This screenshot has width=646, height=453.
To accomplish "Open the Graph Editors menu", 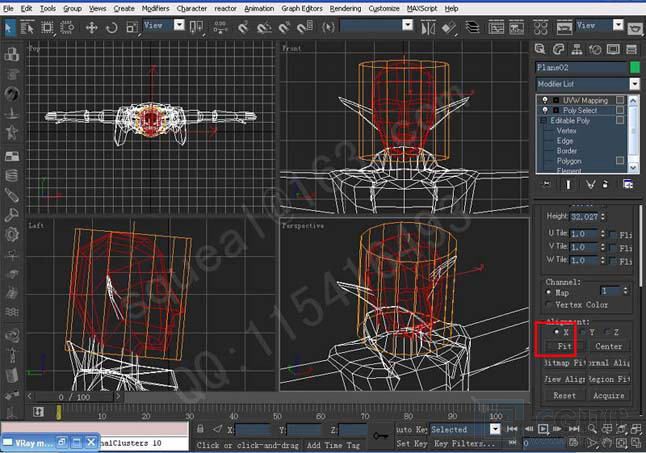I will pyautogui.click(x=302, y=8).
